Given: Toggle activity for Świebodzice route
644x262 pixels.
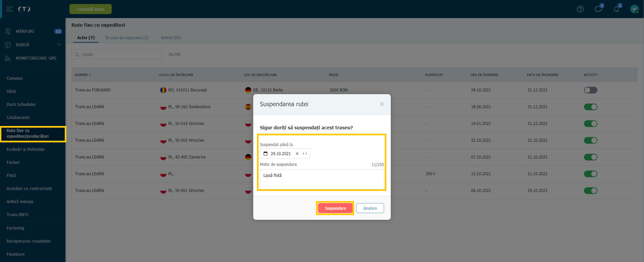Looking at the screenshot, I should coord(590,107).
